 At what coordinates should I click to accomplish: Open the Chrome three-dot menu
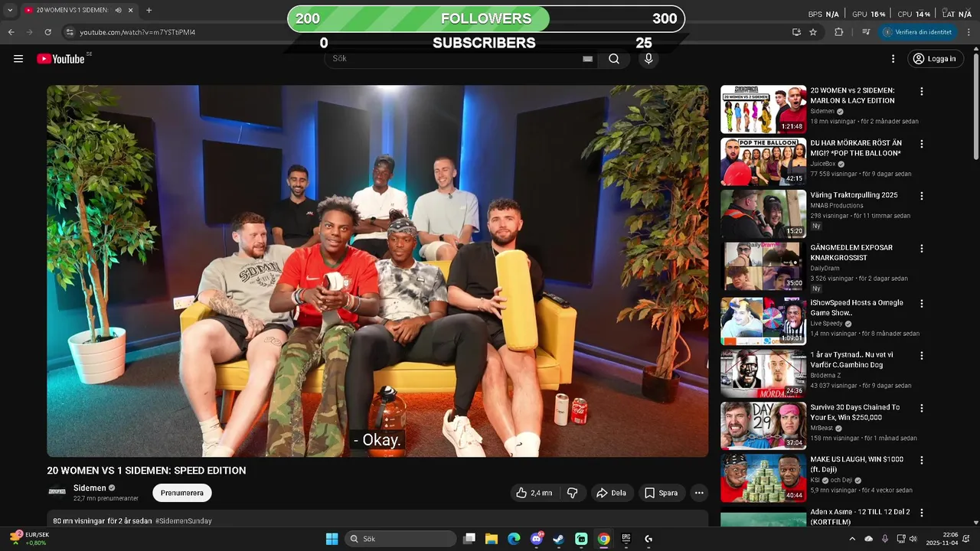(969, 32)
